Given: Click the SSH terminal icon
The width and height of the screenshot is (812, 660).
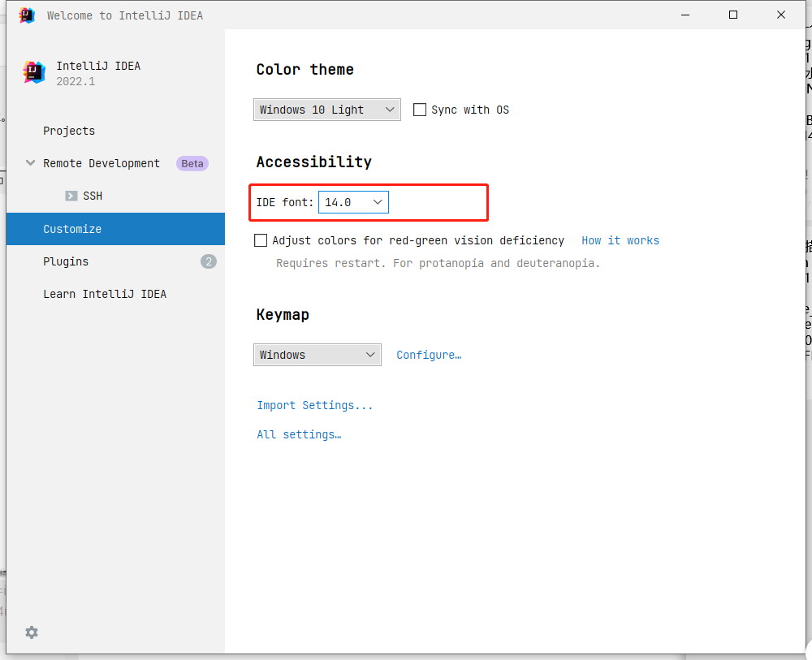Looking at the screenshot, I should pyautogui.click(x=71, y=196).
